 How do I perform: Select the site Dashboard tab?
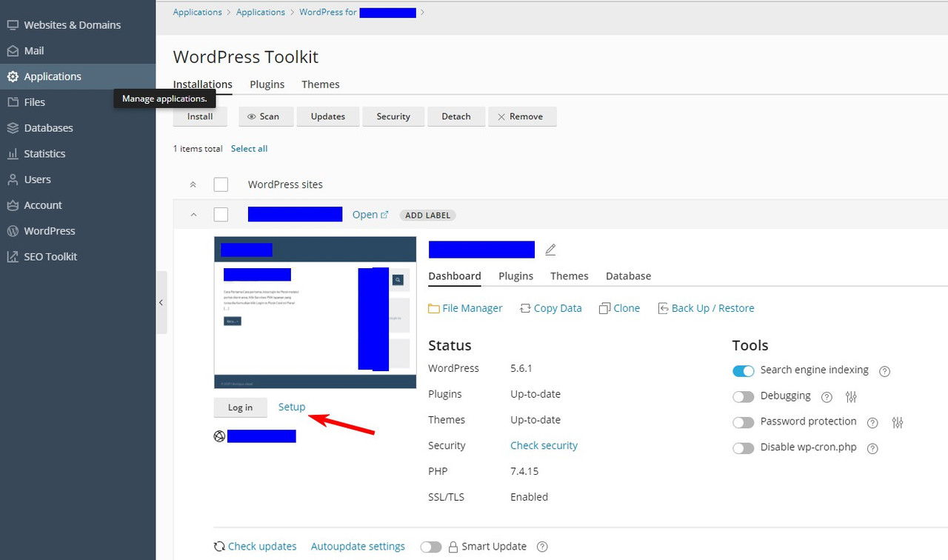pos(455,276)
